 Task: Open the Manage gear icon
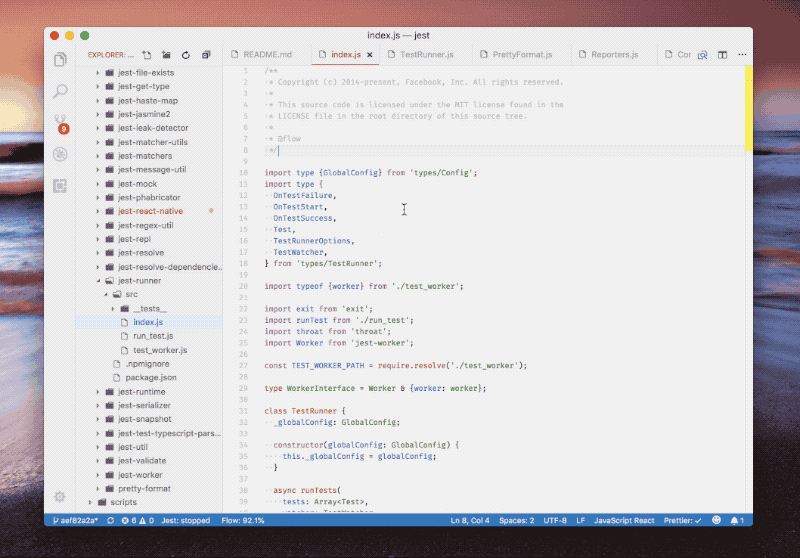pyautogui.click(x=60, y=496)
